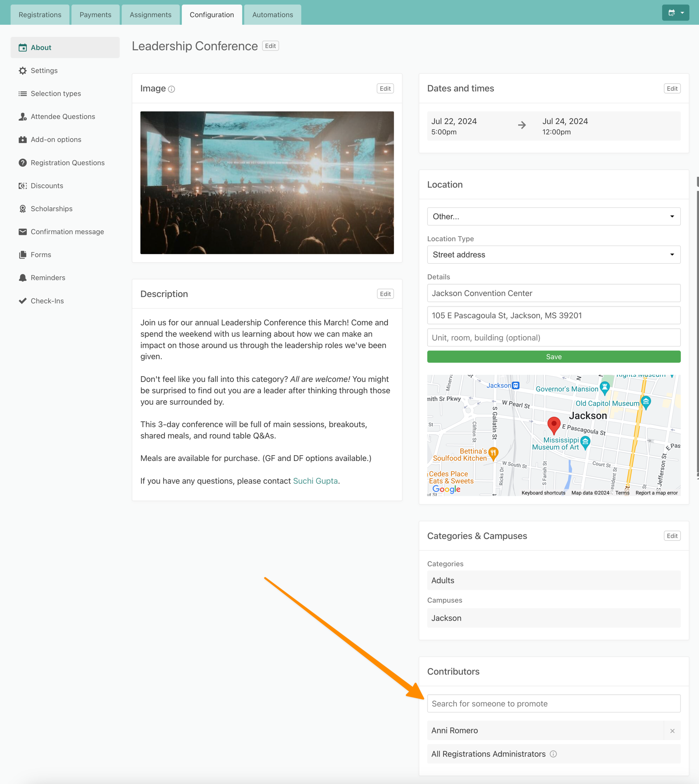
Task: Switch to the Assignments tab
Action: [151, 15]
